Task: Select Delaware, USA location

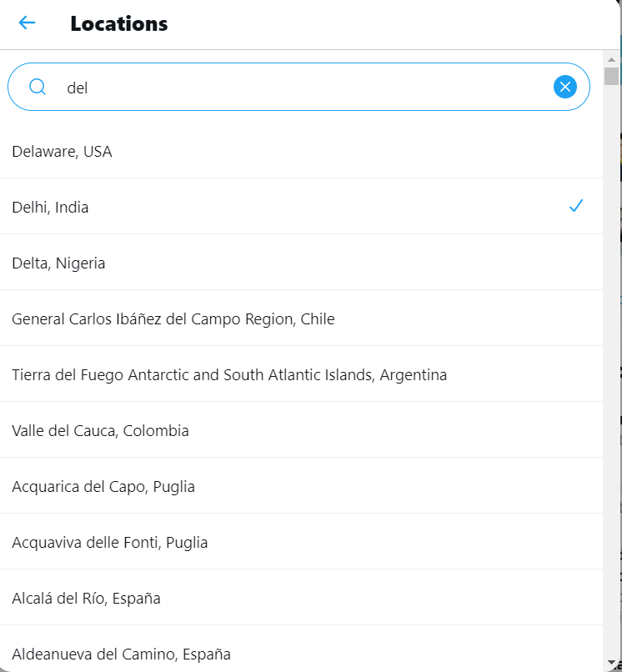Action: pos(301,151)
